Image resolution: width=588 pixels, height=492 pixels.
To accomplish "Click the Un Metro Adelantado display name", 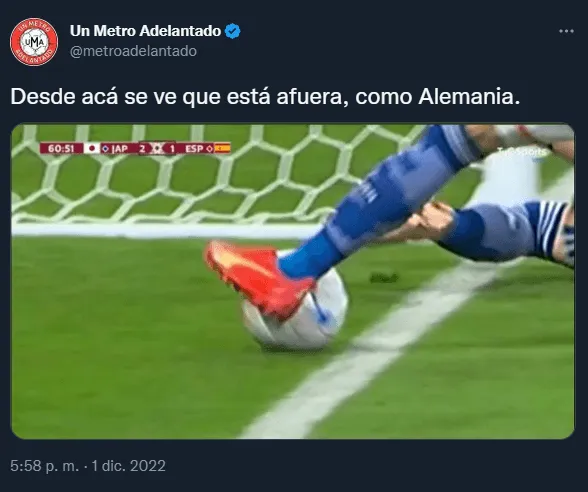I will [145, 31].
